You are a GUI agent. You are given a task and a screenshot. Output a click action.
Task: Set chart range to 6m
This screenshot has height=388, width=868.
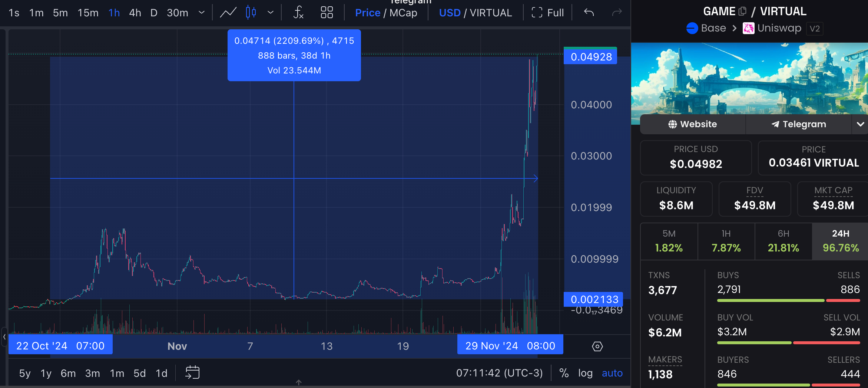click(68, 373)
